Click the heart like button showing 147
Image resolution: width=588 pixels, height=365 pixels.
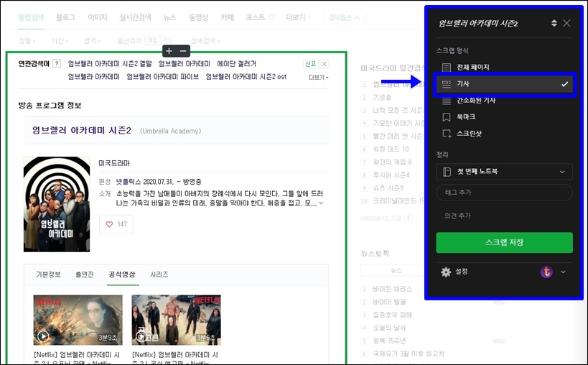(x=116, y=224)
